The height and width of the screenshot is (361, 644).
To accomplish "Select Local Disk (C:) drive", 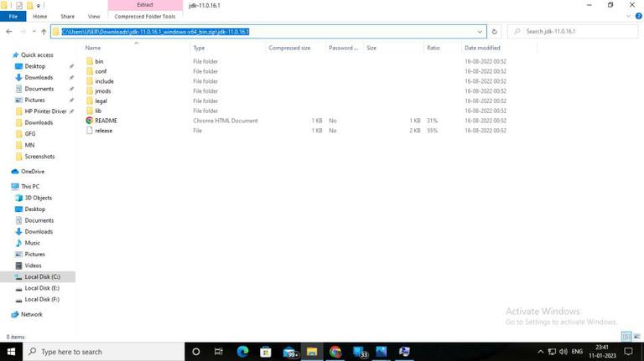I will [42, 277].
